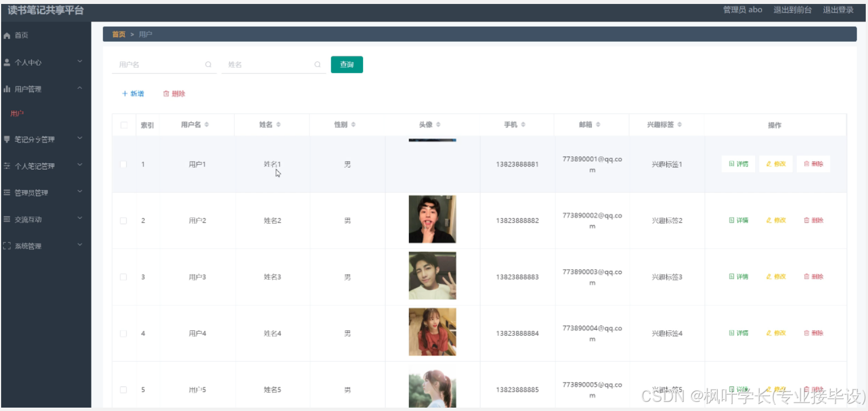The width and height of the screenshot is (868, 411).
Task: Click the icon beside 个人笔记管理
Action: [x=7, y=166]
